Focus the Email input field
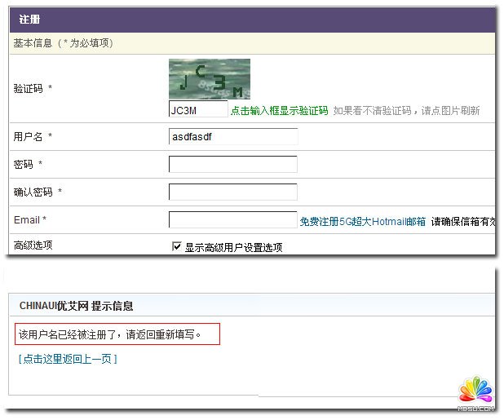The image size is (504, 420). click(x=232, y=220)
